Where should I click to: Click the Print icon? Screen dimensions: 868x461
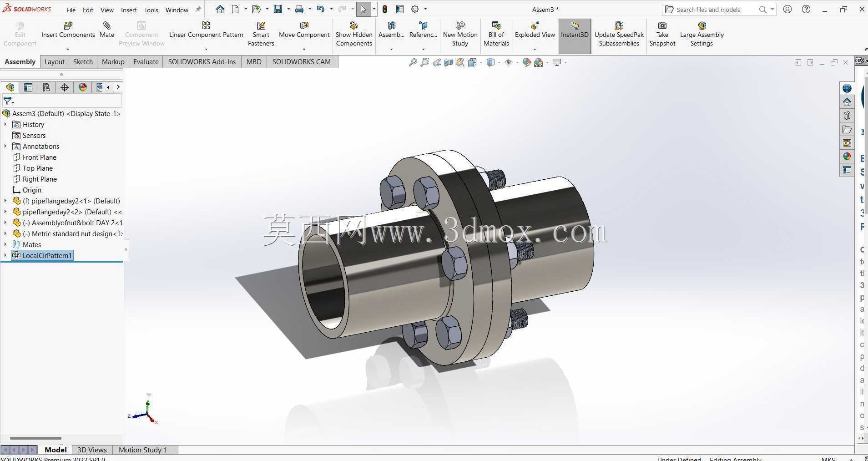click(299, 9)
